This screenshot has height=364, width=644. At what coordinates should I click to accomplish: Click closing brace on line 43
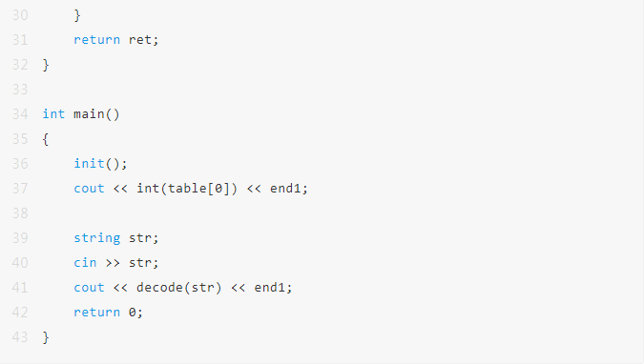point(46,337)
